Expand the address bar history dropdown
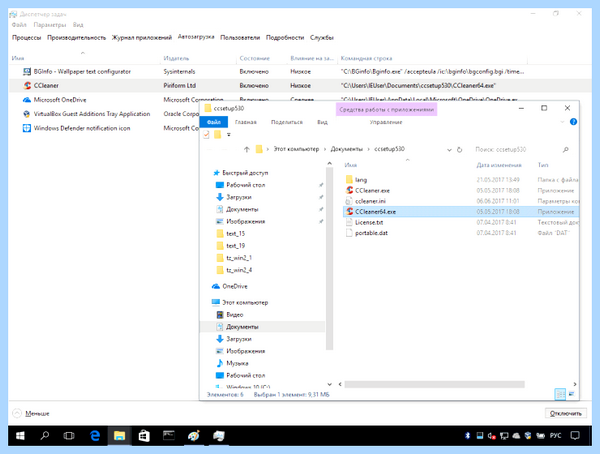 click(449, 150)
